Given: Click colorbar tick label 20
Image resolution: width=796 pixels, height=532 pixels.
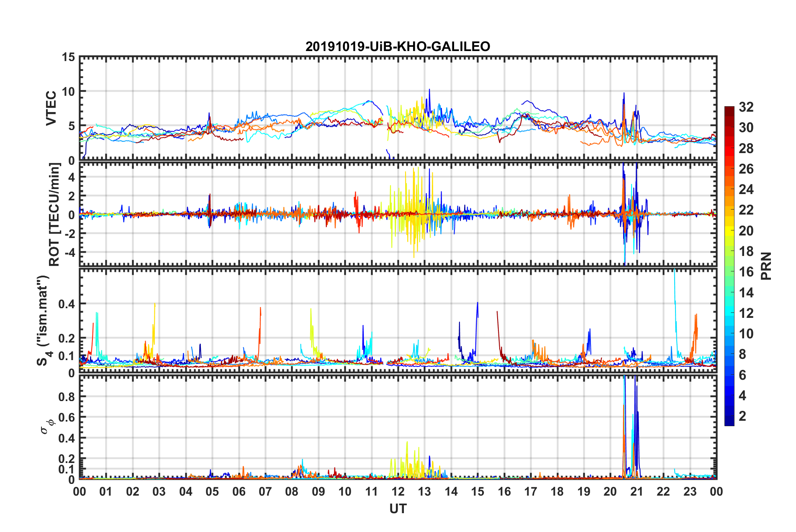Looking at the screenshot, I should 746,230.
